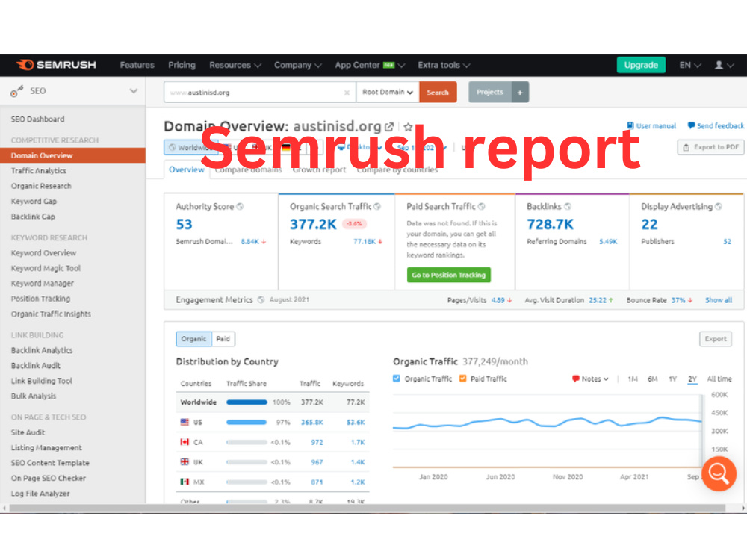
Task: Click the Go to Position Tracking button
Action: pyautogui.click(x=448, y=275)
